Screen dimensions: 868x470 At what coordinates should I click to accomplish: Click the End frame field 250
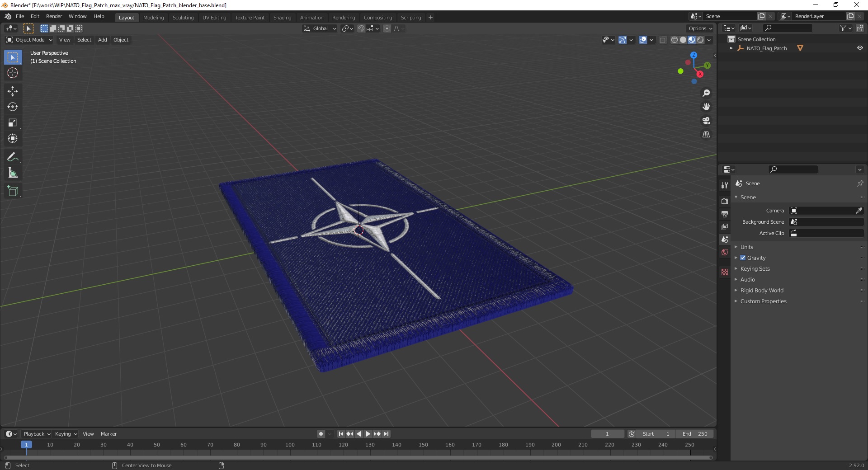[x=695, y=434]
